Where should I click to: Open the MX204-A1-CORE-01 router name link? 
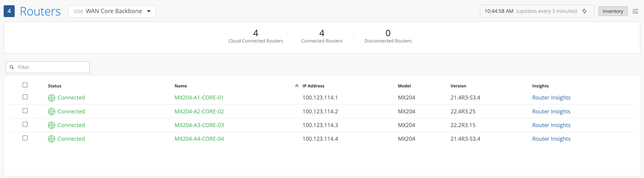tap(199, 98)
